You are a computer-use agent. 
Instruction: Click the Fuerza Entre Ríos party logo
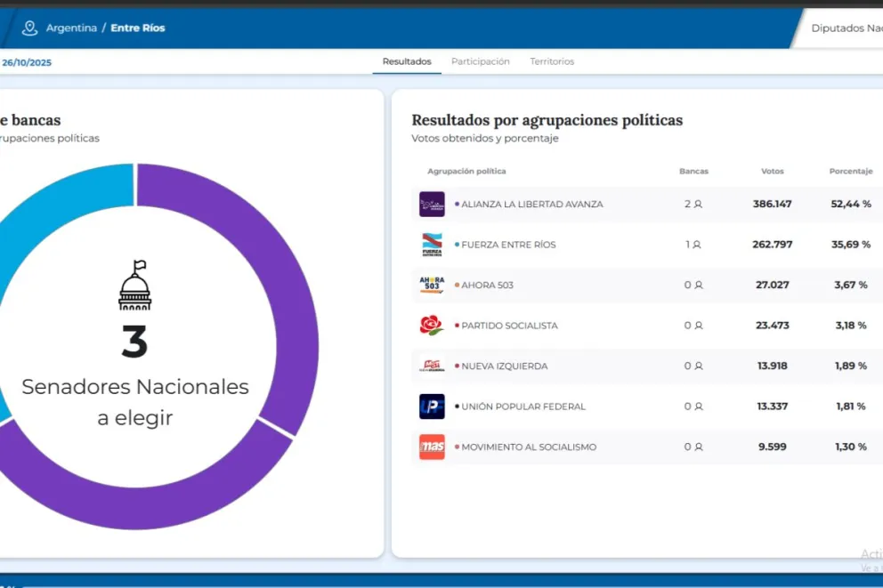[432, 245]
